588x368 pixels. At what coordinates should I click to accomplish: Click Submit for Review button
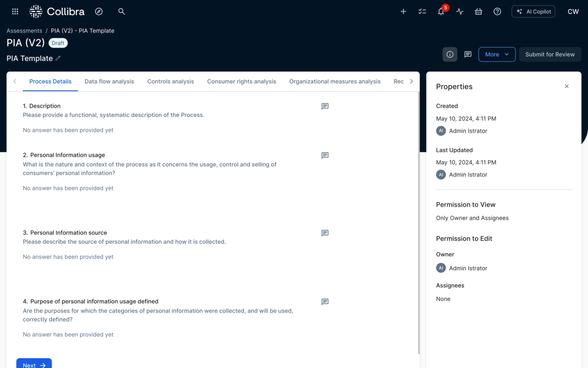point(550,54)
